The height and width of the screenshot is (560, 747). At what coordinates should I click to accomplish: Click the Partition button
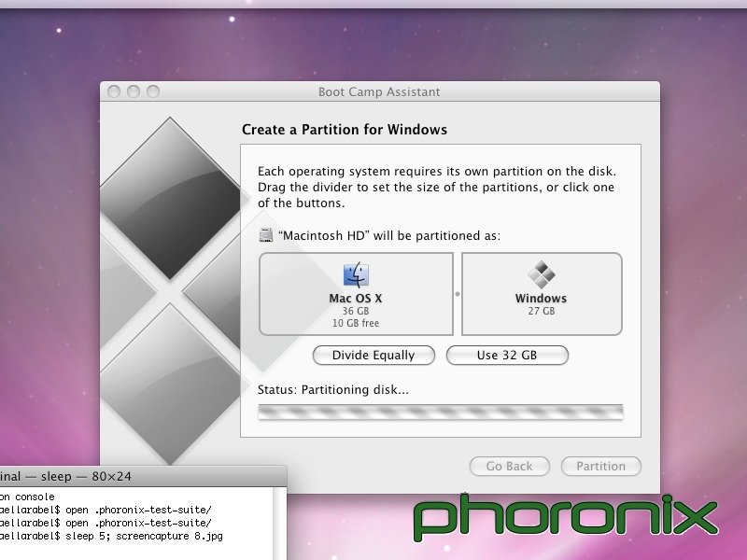(600, 466)
